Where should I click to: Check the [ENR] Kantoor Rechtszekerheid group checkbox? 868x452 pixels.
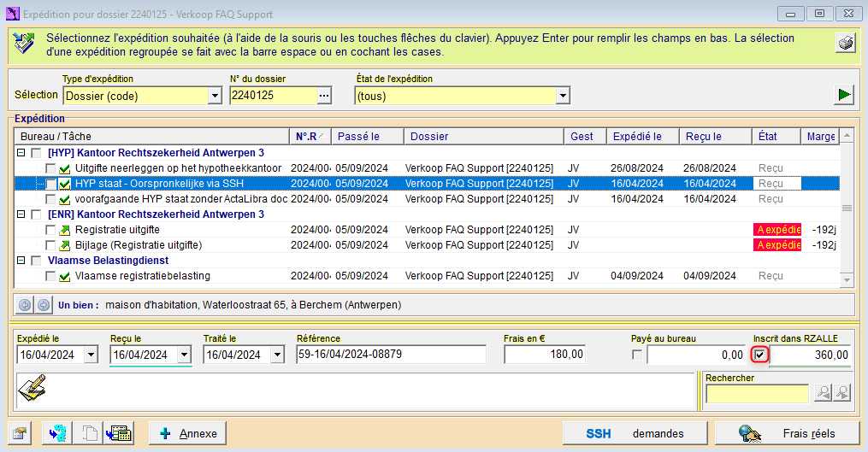coord(36,214)
